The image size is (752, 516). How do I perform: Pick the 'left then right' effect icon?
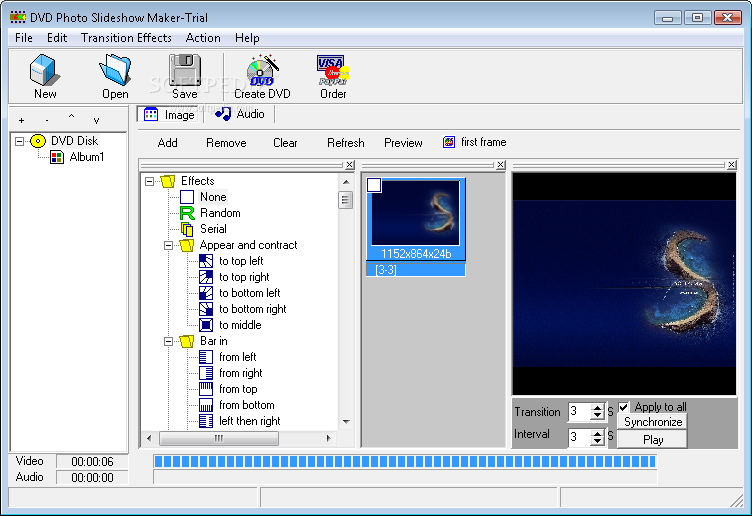click(x=206, y=421)
